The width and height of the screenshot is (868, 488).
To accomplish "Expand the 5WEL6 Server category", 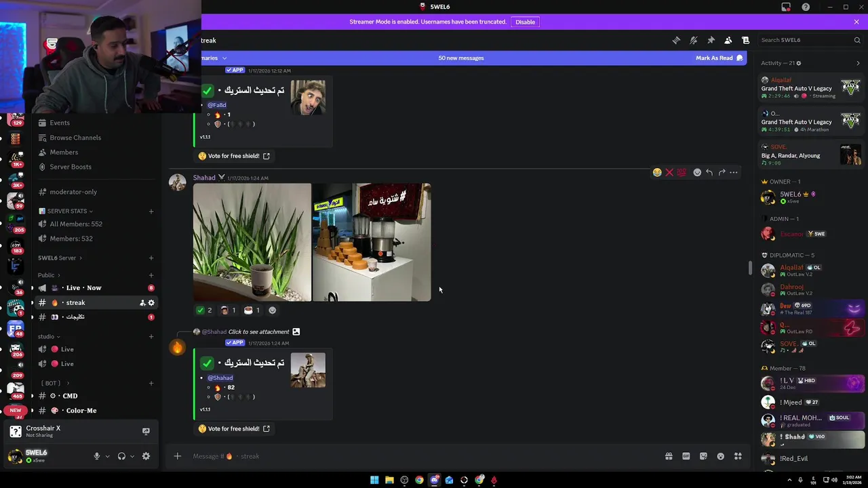I will click(x=60, y=258).
